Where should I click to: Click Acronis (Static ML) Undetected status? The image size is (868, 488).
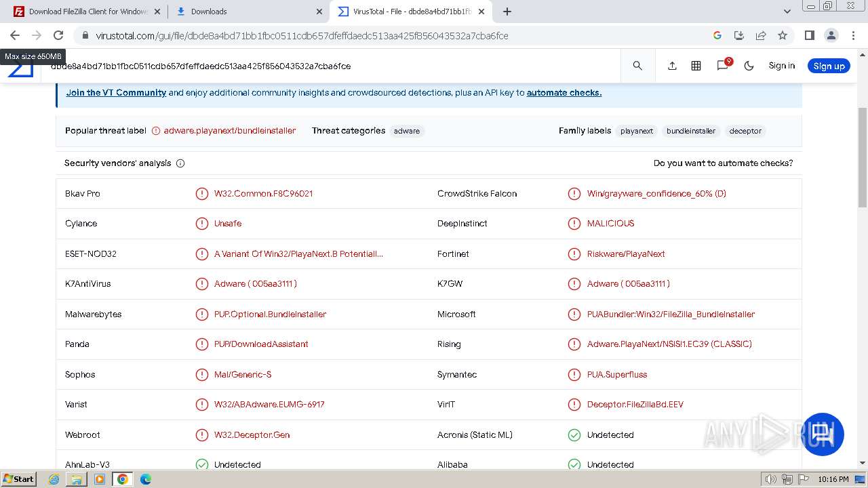click(x=610, y=435)
